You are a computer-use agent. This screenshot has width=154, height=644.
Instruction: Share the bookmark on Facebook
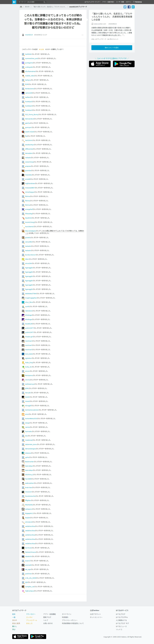[x=129, y=7]
